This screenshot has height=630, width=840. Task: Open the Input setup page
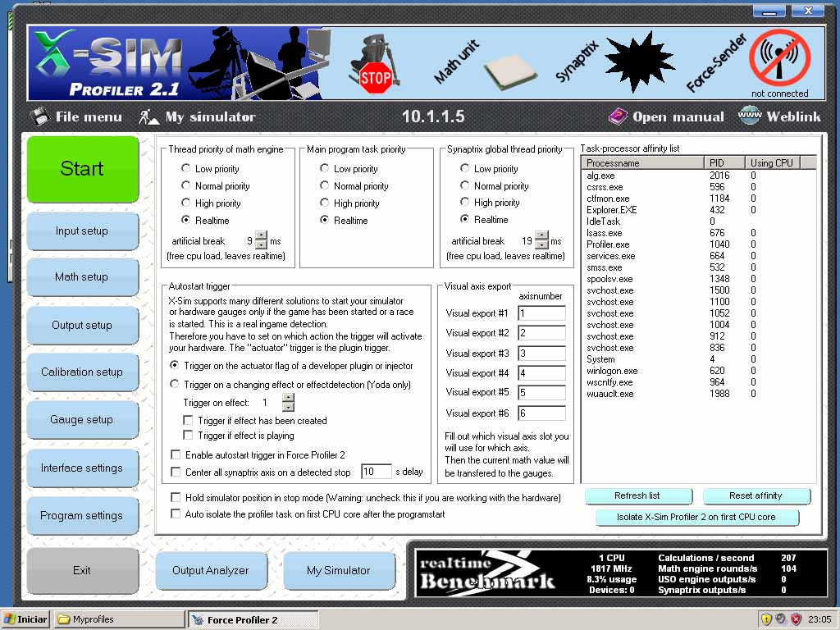83,231
